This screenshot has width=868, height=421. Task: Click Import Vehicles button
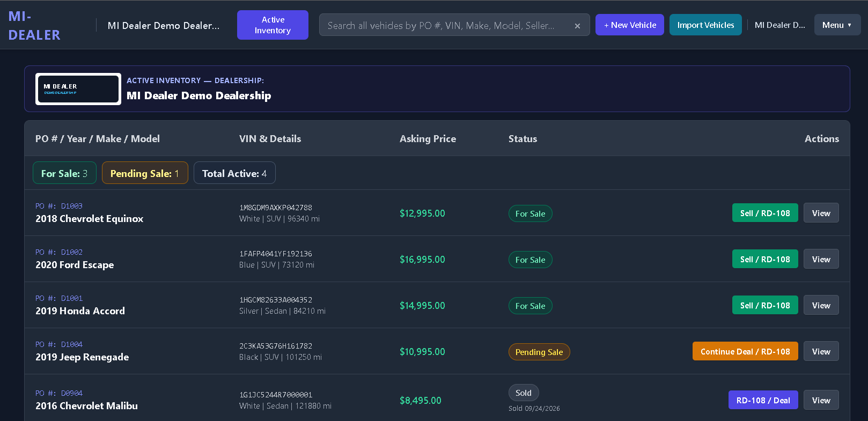tap(705, 25)
